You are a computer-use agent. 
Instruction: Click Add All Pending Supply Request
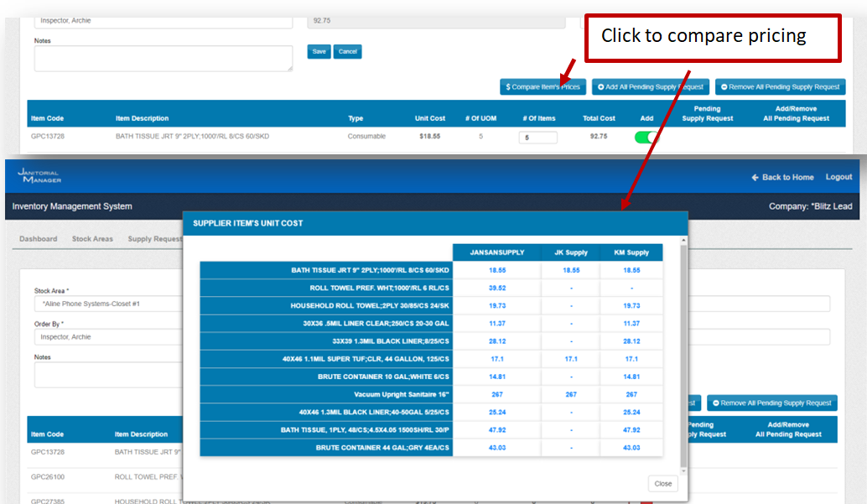(651, 87)
